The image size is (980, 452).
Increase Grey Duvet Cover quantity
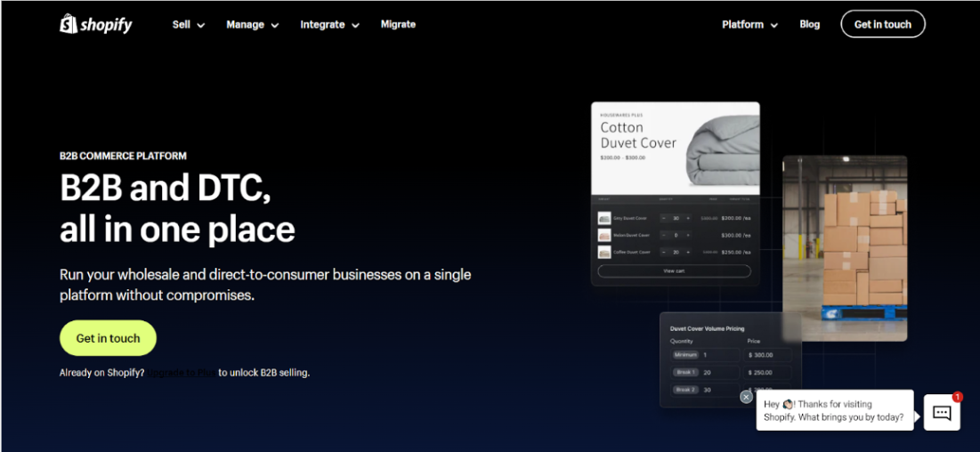[x=688, y=218]
